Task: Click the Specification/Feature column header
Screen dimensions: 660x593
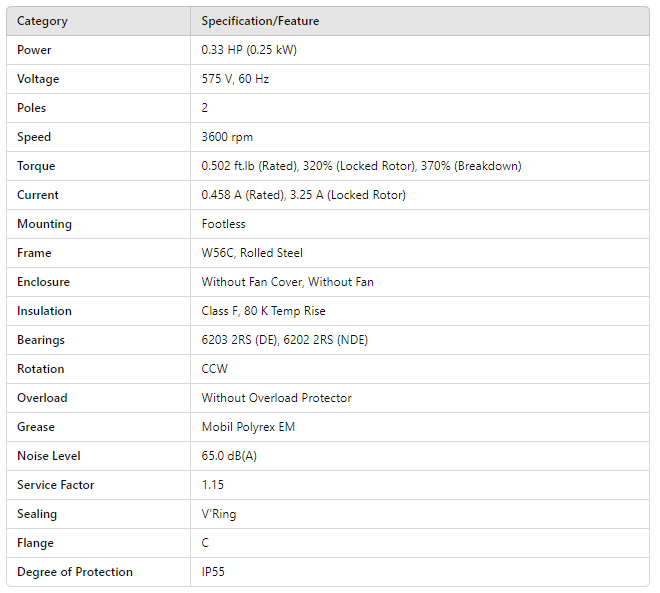Action: click(260, 21)
